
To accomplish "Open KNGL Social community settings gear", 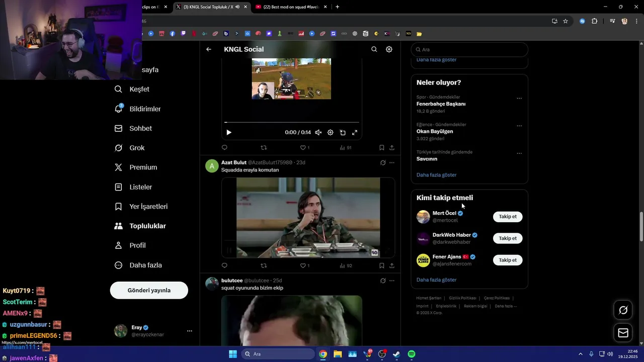I will coord(389,49).
